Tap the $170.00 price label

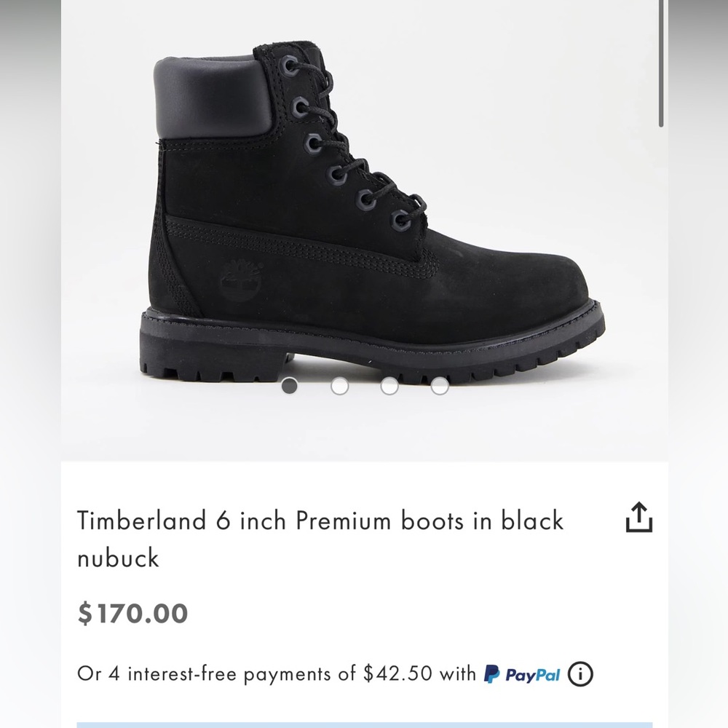coord(132,614)
